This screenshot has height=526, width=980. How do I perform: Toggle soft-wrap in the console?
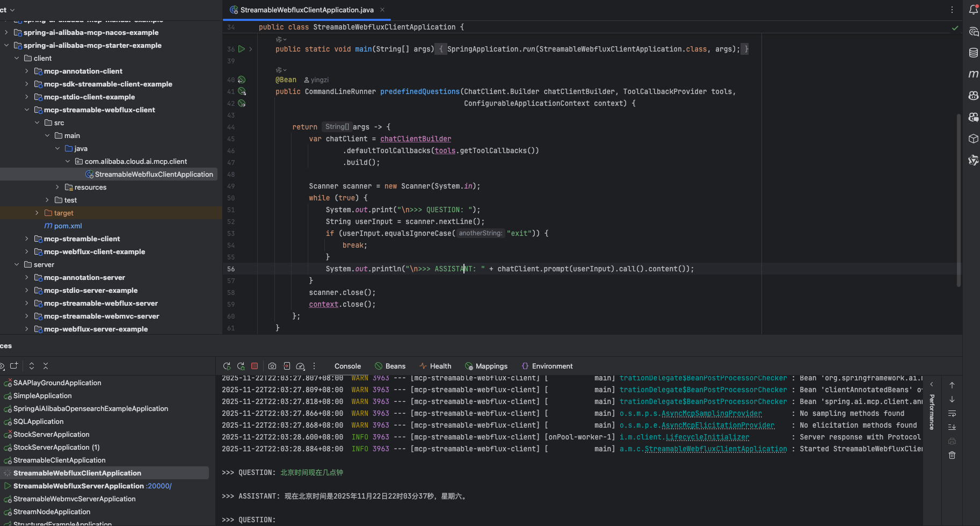pos(952,414)
